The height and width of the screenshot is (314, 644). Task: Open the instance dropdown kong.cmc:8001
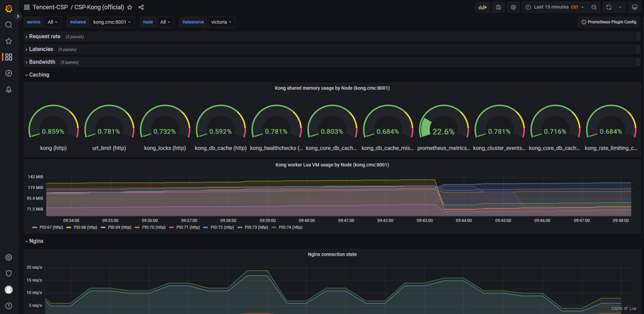tap(112, 22)
